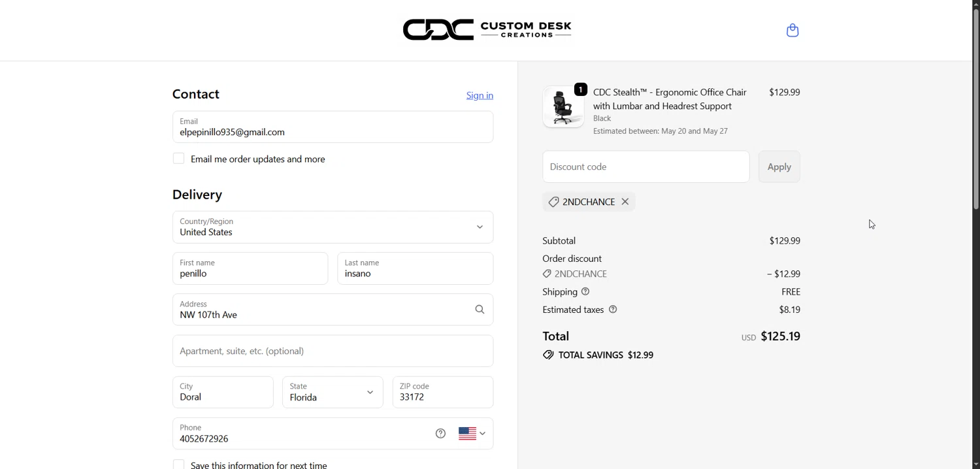Click the TOTAL SAVINGS tag icon
This screenshot has width=980, height=469.
(548, 355)
